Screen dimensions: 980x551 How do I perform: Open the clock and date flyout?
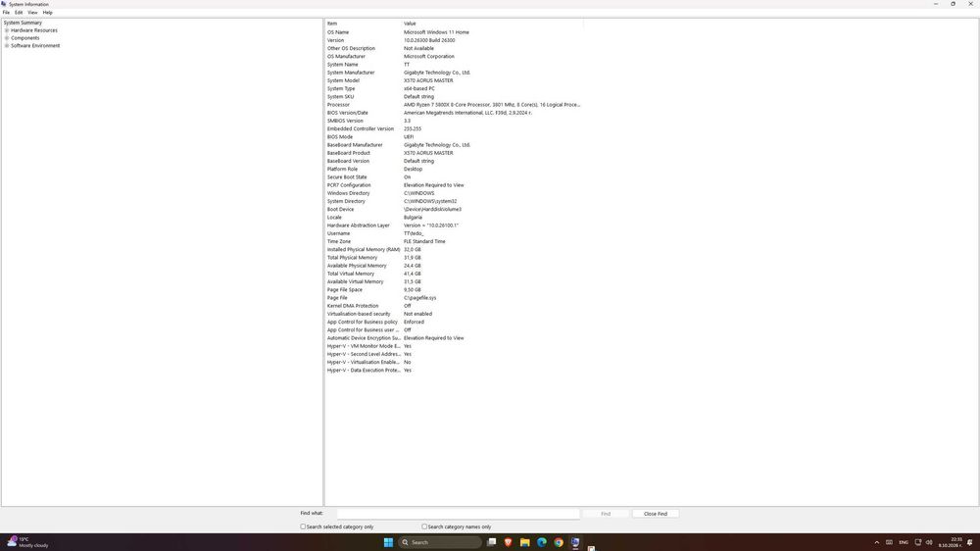pyautogui.click(x=951, y=542)
